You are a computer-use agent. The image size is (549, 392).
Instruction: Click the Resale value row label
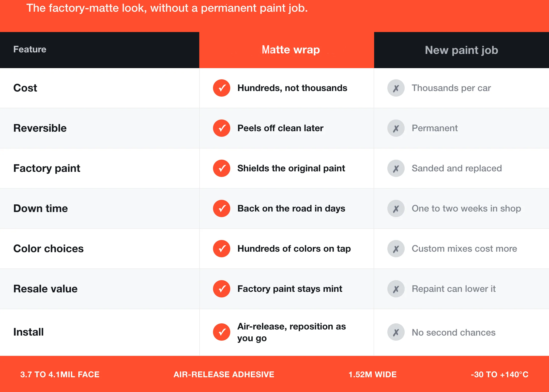45,289
